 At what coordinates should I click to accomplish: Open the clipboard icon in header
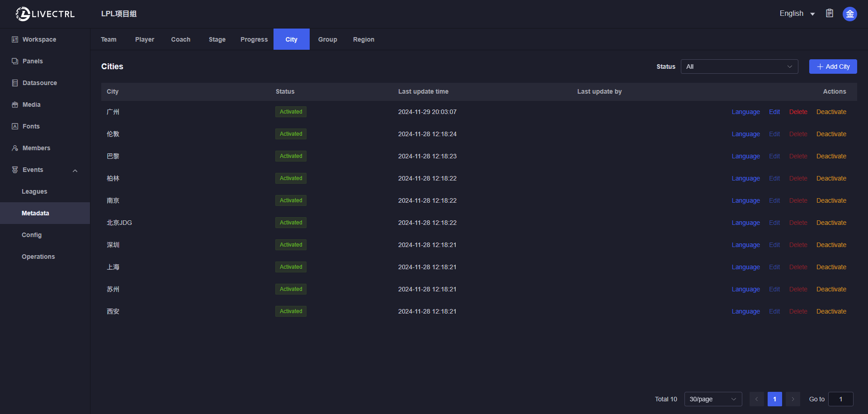(x=830, y=14)
